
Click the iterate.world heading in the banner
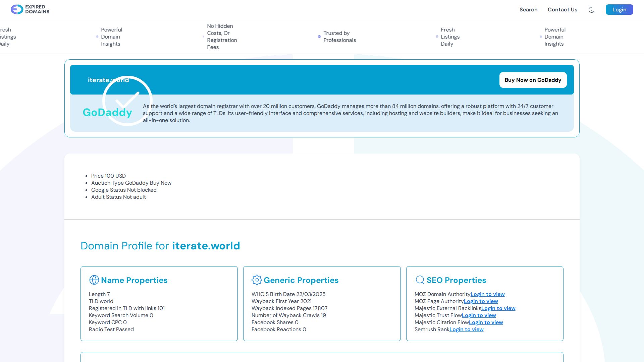pyautogui.click(x=108, y=80)
